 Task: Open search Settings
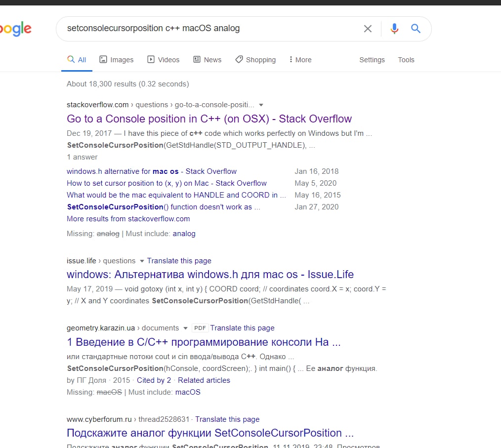point(372,60)
